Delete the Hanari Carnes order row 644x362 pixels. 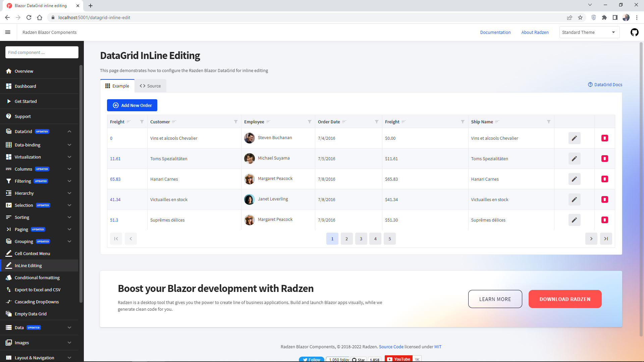point(604,179)
